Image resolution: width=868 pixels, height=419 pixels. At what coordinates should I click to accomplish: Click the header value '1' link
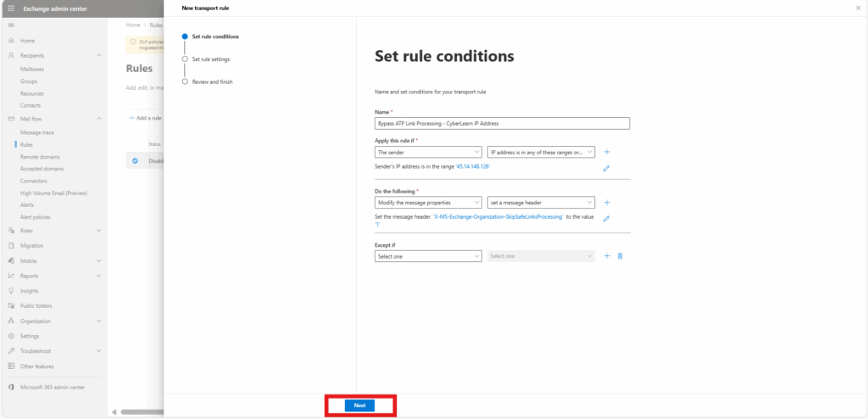pyautogui.click(x=377, y=225)
